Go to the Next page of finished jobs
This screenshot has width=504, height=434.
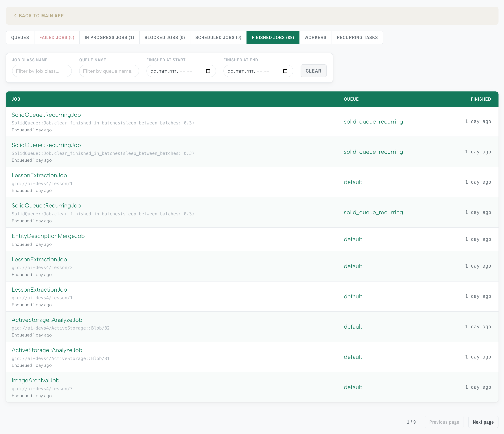click(483, 422)
